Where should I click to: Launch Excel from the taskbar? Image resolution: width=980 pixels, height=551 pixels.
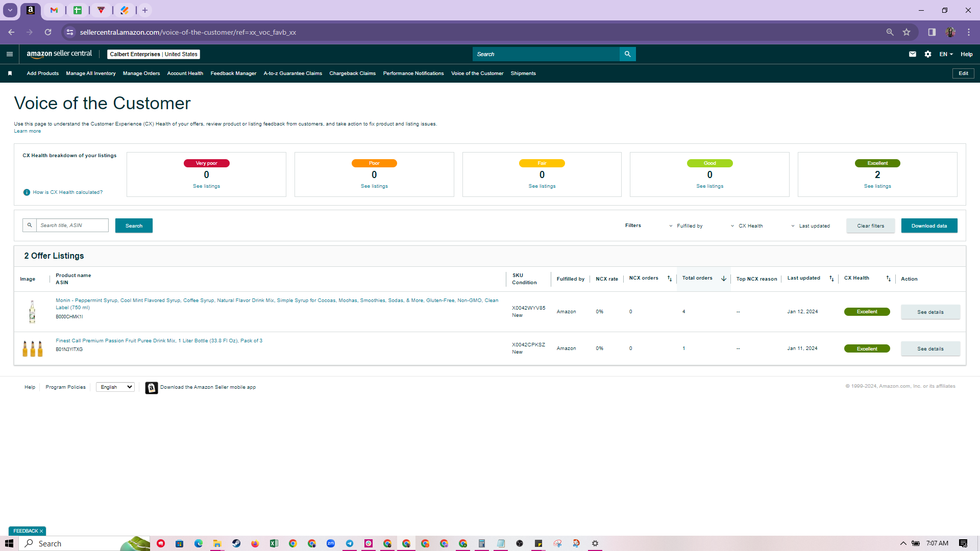click(x=274, y=543)
